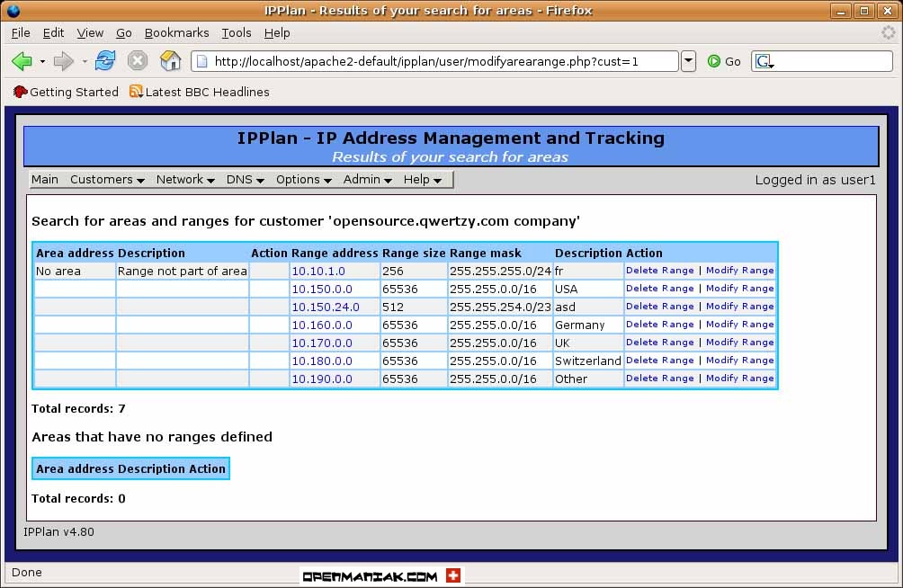Click the address bar URL field
This screenshot has width=903, height=588.
tap(434, 61)
